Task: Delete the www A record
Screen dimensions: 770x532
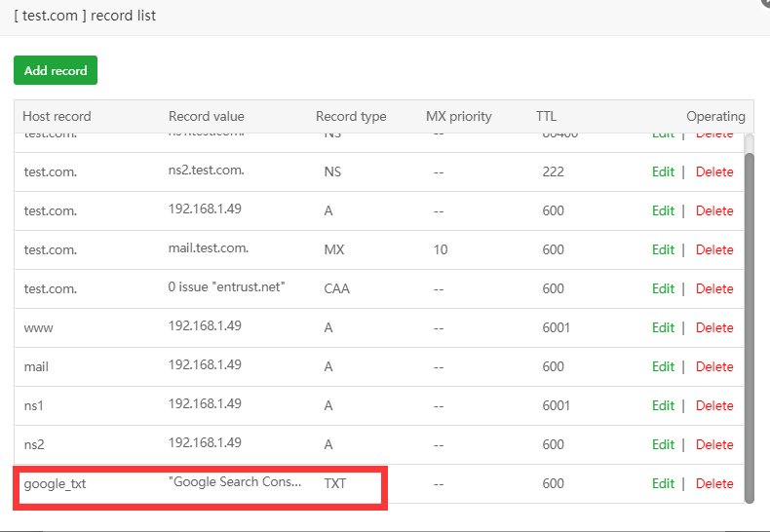Action: pos(714,327)
